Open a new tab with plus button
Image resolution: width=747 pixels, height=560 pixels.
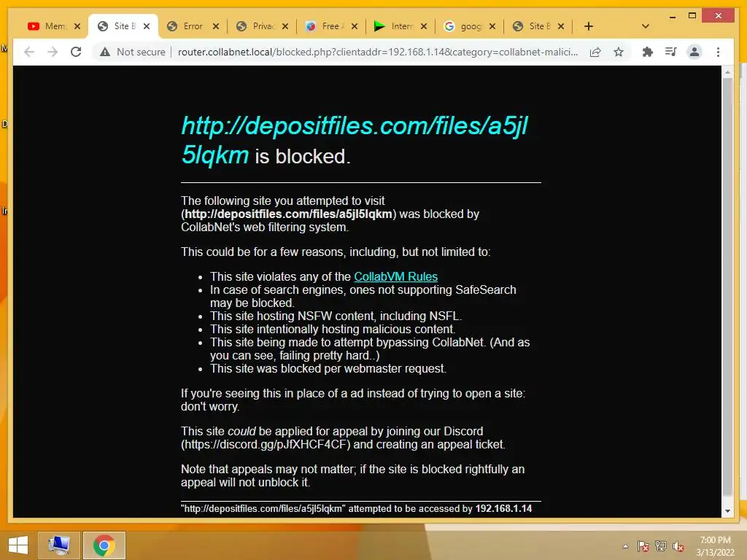589,26
